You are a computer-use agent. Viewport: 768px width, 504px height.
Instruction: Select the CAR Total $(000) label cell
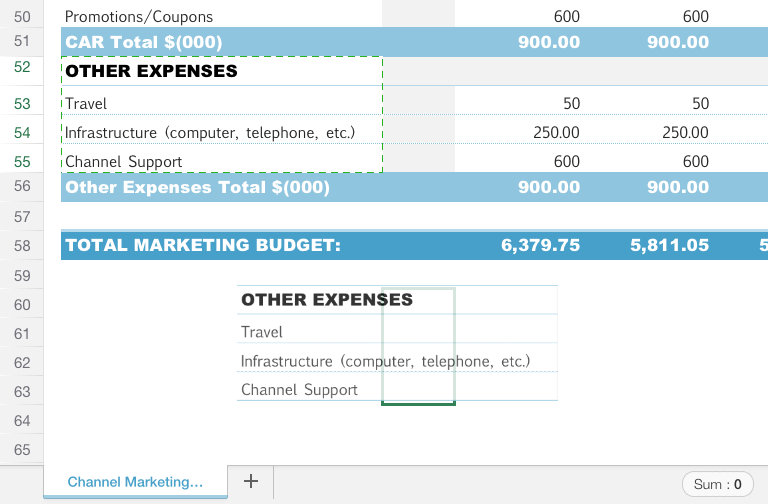pos(144,42)
